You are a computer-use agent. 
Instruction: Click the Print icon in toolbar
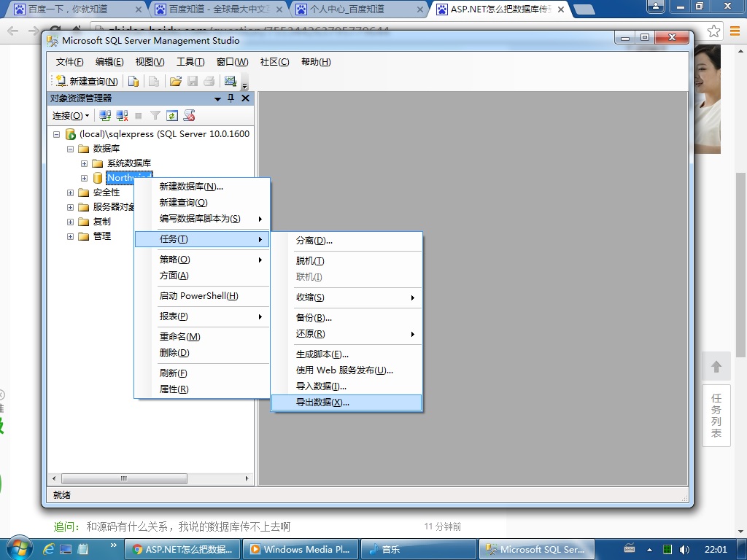tap(209, 82)
